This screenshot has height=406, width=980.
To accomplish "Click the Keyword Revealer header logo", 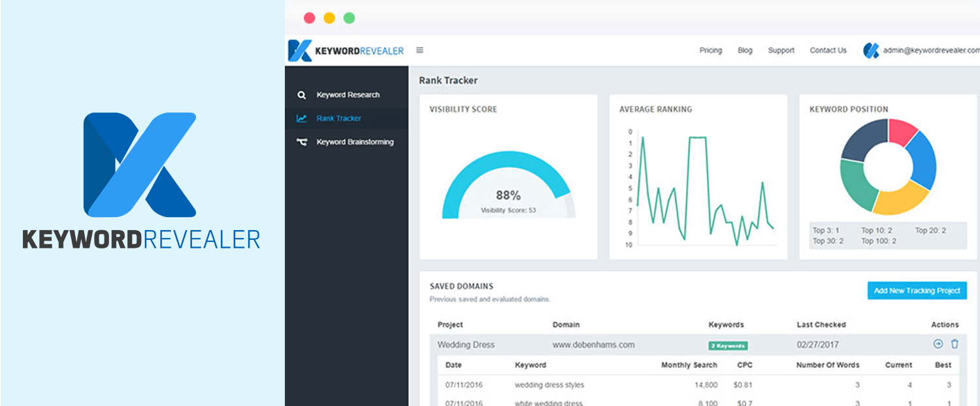I will pos(346,50).
